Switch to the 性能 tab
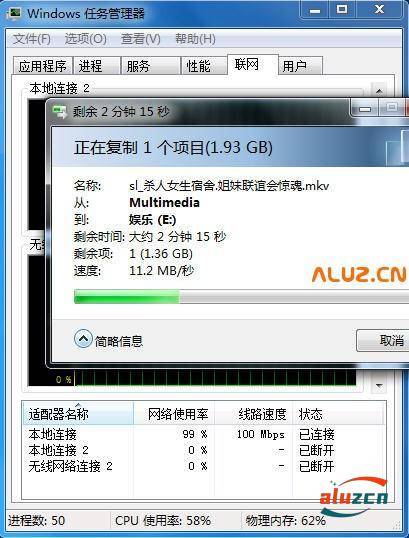This screenshot has width=409, height=538. click(204, 66)
